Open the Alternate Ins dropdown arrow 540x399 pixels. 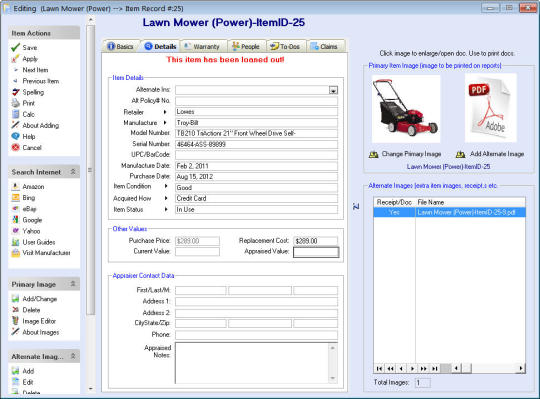[x=333, y=90]
